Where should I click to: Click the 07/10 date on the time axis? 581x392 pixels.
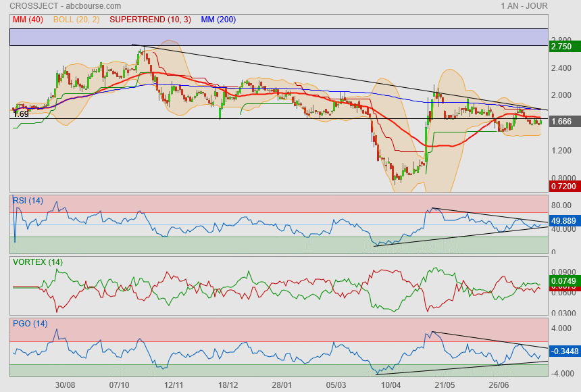120,385
